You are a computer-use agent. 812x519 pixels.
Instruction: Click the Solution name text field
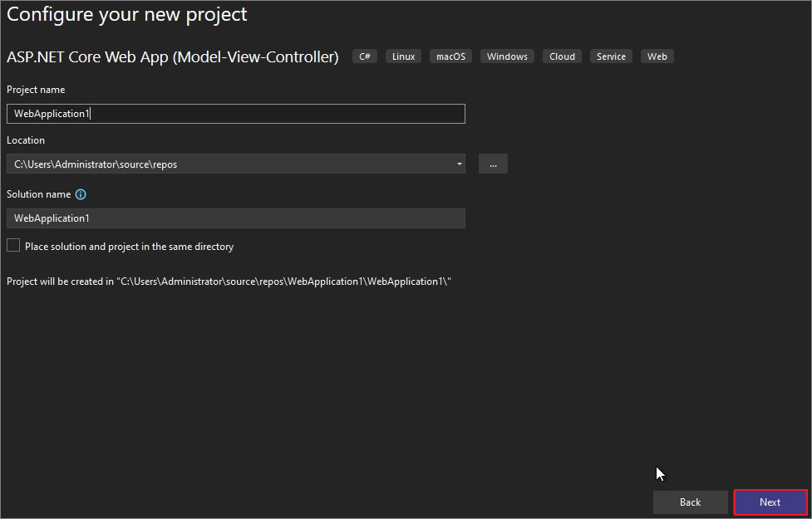click(x=236, y=218)
